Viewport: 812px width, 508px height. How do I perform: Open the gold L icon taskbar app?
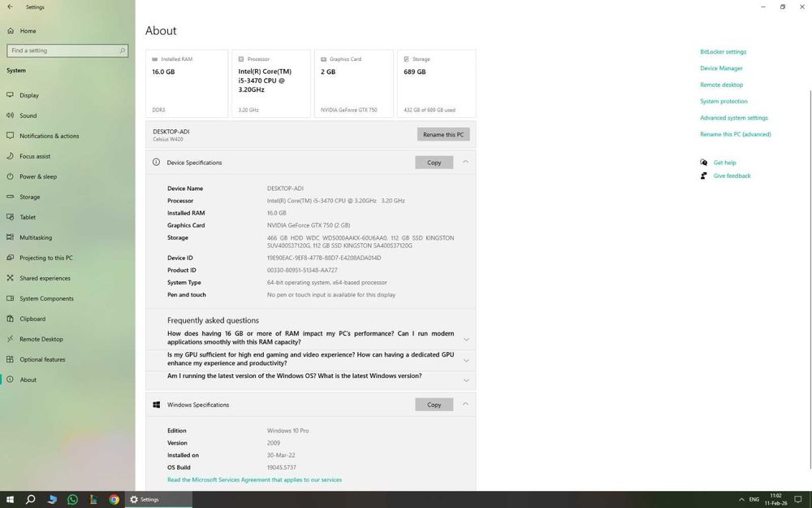93,500
